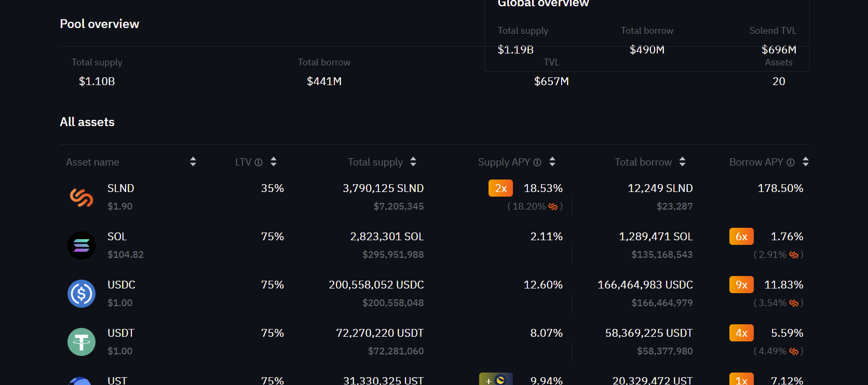Select the UST asset row name
868x385 pixels.
point(117,380)
